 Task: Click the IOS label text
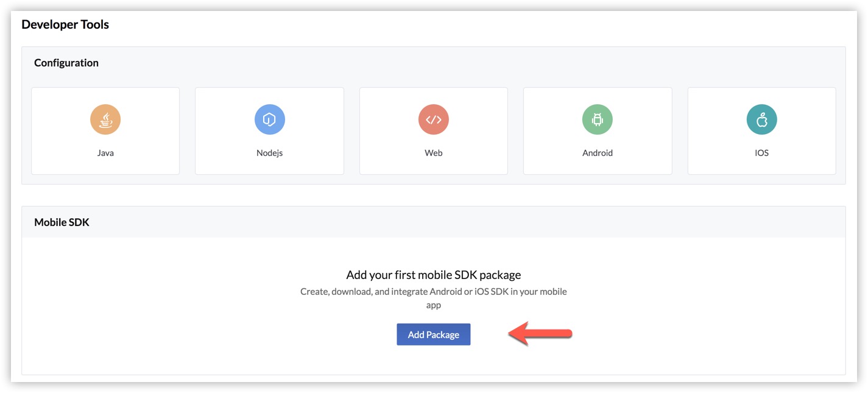[761, 153]
